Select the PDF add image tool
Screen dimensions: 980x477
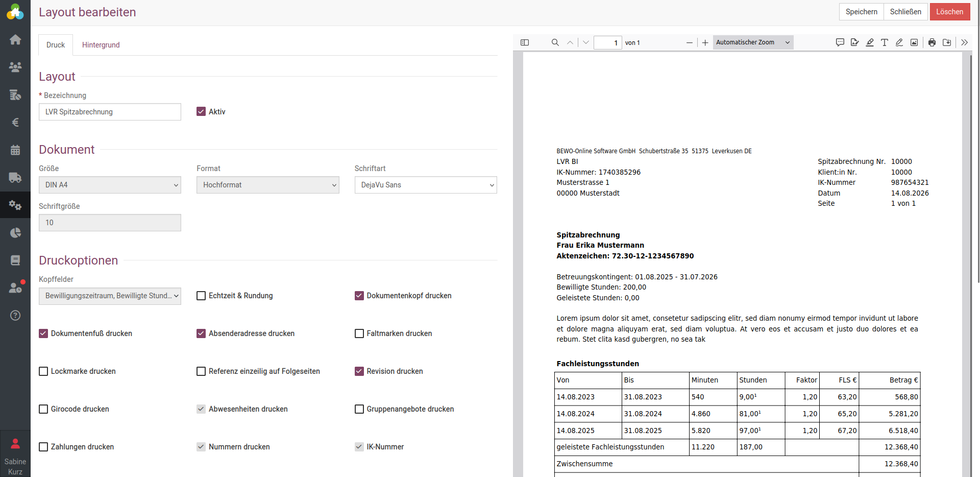(x=914, y=42)
